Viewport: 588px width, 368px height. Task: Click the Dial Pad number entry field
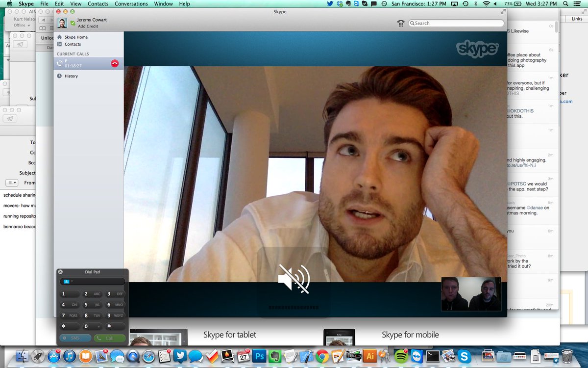93,282
